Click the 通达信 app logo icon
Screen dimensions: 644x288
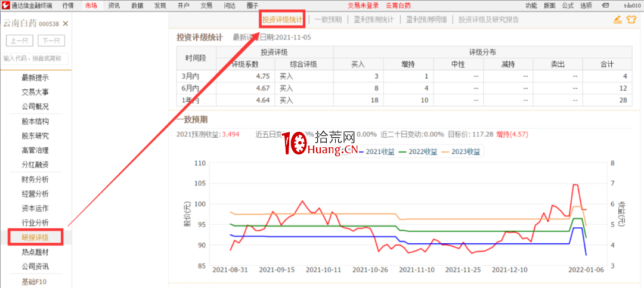pos(5,5)
